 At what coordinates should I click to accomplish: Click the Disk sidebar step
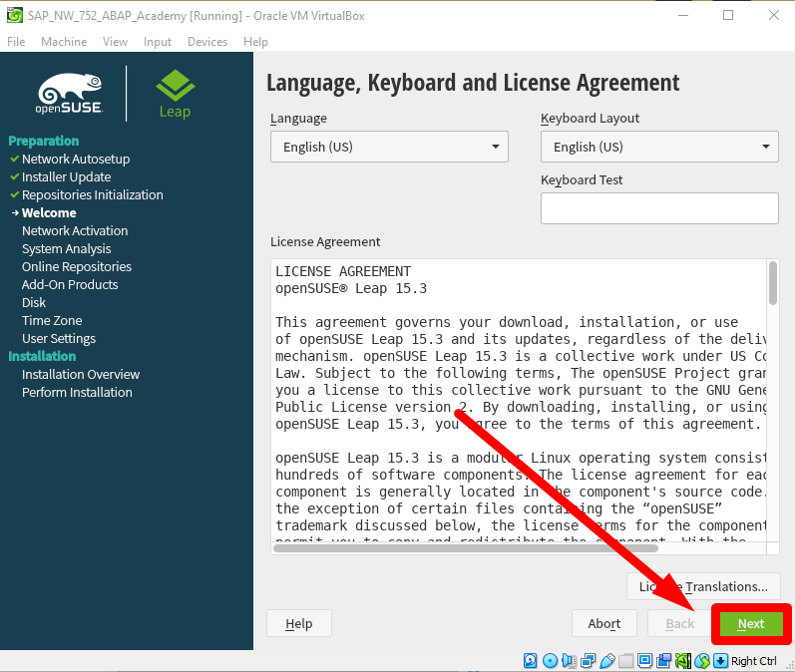click(x=34, y=302)
